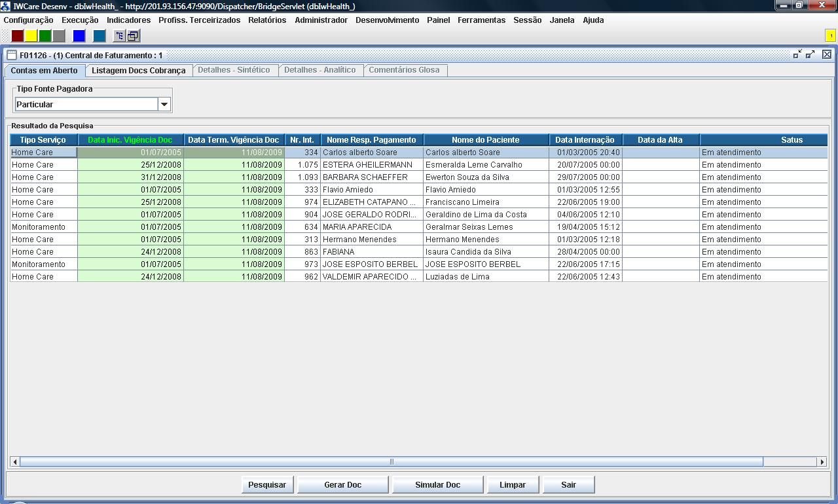Select the MARIA APARECIDA row
838x504 pixels.
click(x=419, y=227)
